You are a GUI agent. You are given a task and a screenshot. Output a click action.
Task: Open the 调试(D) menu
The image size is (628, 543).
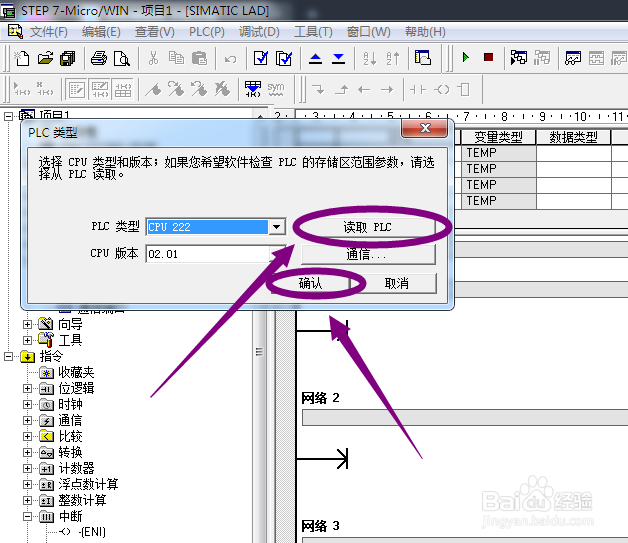[259, 32]
